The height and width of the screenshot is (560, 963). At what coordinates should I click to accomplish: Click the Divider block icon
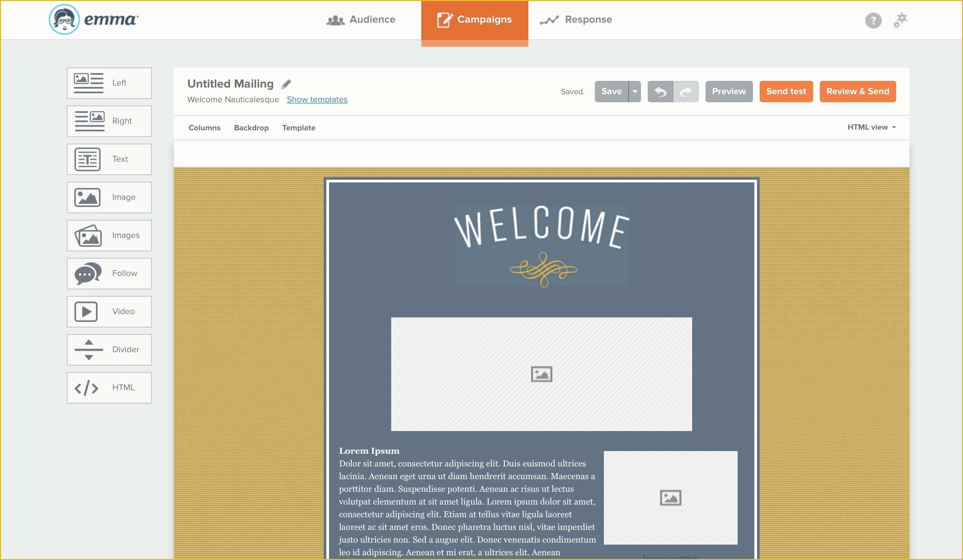87,349
